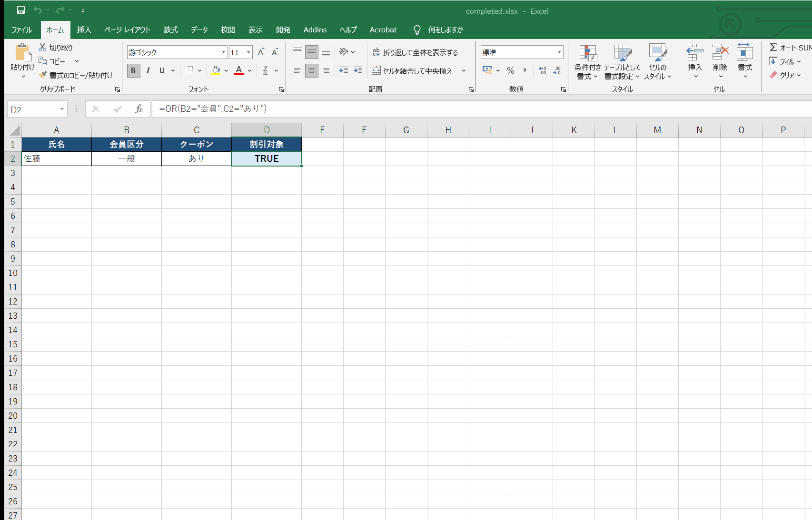Switch to the Data ribbon tab
The width and height of the screenshot is (812, 520).
click(x=199, y=29)
